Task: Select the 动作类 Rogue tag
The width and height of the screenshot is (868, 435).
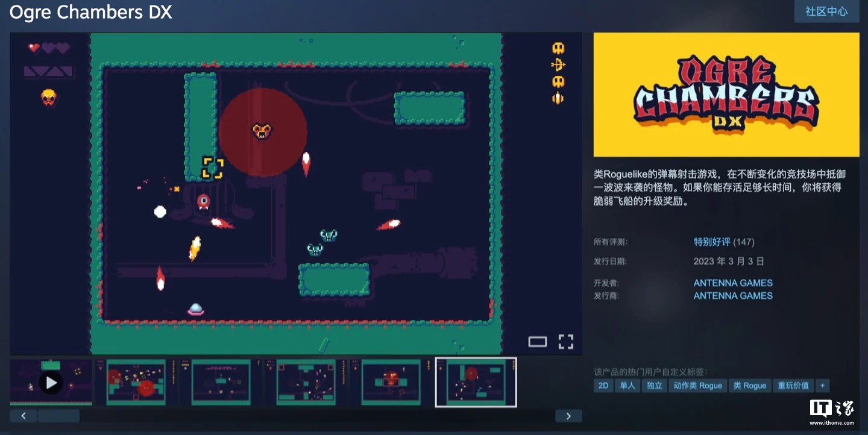Action: (x=697, y=386)
